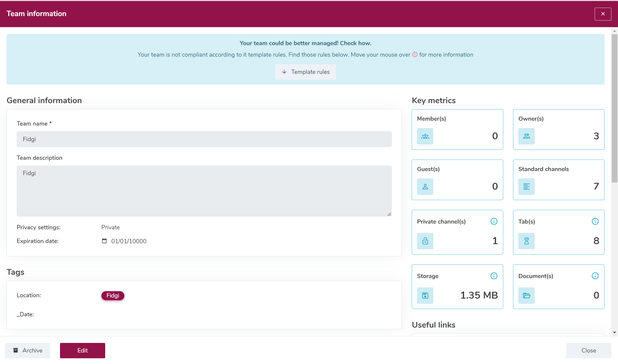Show info for Storage metric
Viewport: 618px width, 364px height.
click(494, 276)
